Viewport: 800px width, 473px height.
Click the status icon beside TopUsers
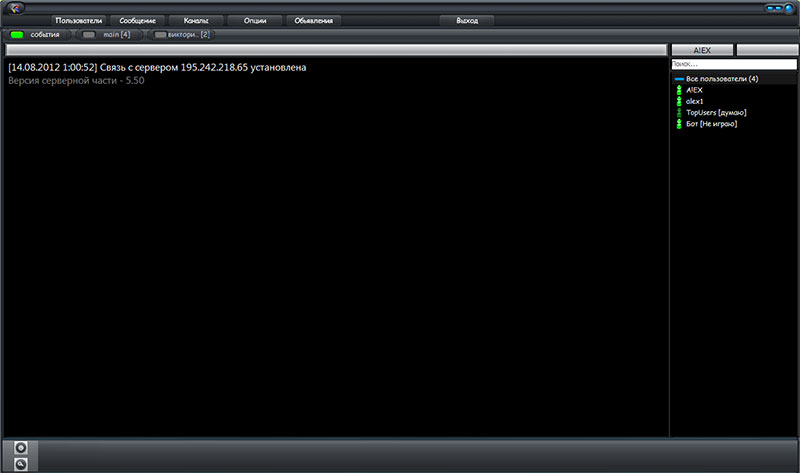click(x=678, y=112)
